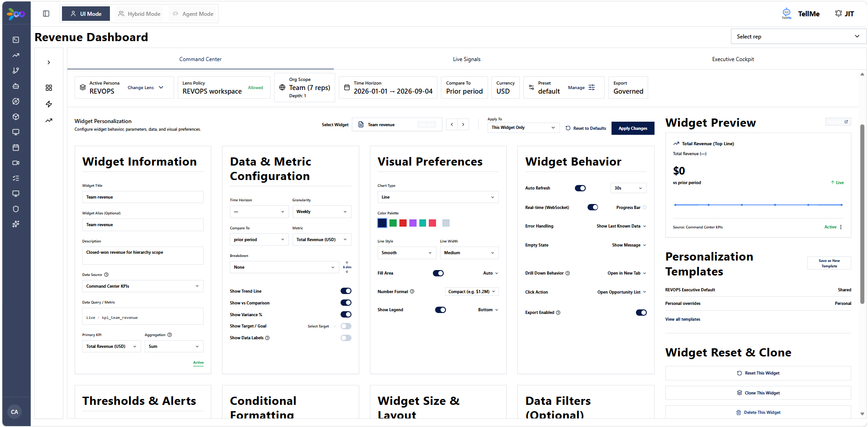The height and width of the screenshot is (427, 868).
Task: Click the cube package sidebar icon
Action: 16,117
